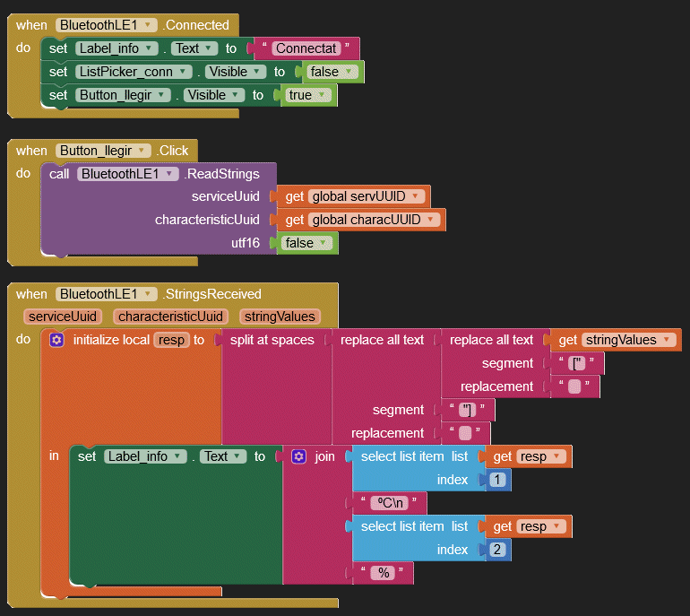
Task: Open gear mutator on the join block
Action: (299, 456)
